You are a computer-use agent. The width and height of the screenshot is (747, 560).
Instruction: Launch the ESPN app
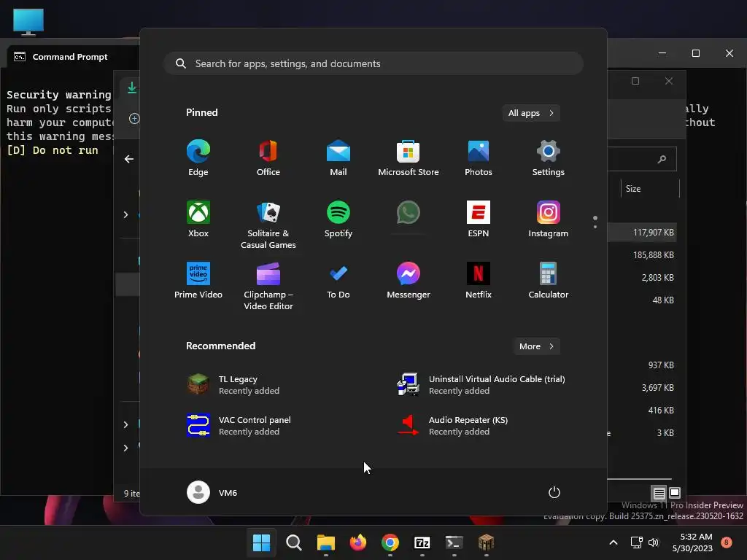click(479, 219)
